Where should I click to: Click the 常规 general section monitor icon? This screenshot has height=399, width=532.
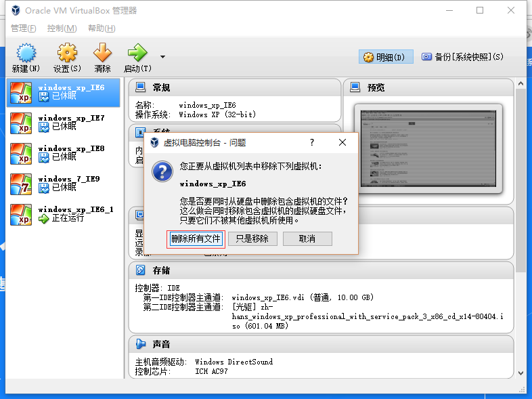(x=141, y=87)
